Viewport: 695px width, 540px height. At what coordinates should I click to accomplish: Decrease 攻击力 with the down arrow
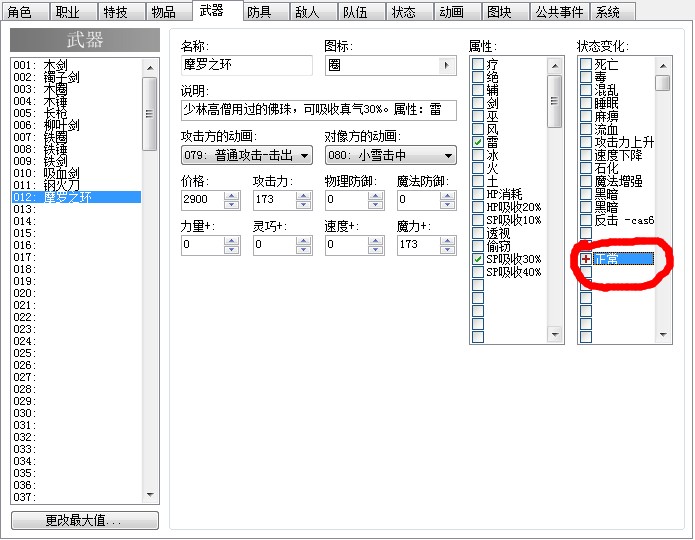(304, 204)
